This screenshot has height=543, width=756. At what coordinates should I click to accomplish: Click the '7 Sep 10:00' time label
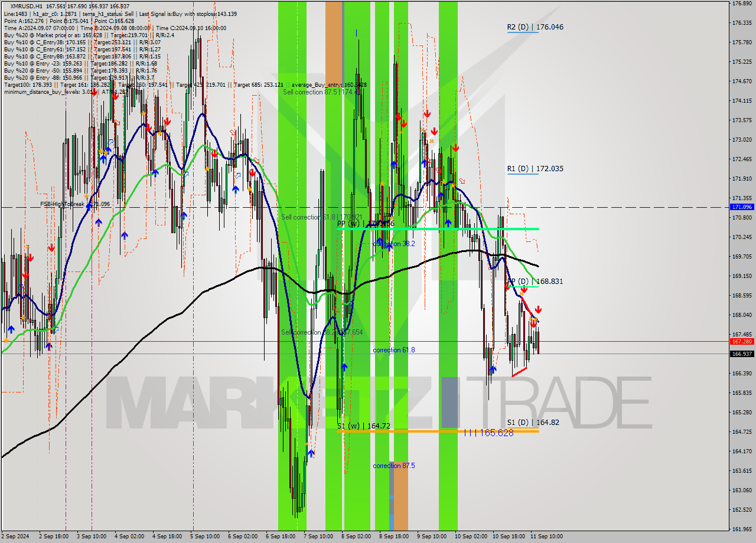[x=318, y=537]
